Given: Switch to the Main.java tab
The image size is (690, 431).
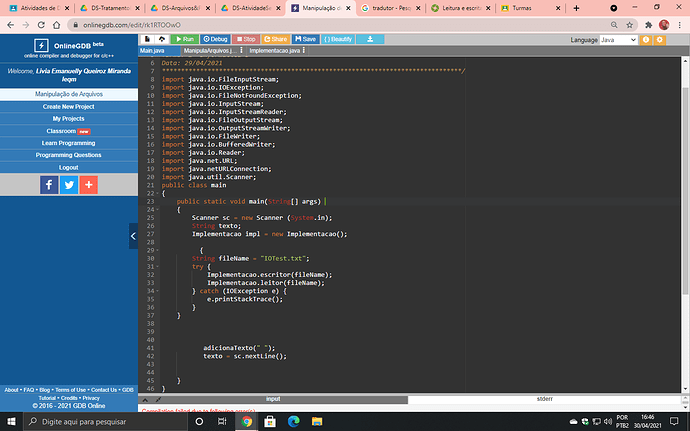Looking at the screenshot, I should (152, 51).
